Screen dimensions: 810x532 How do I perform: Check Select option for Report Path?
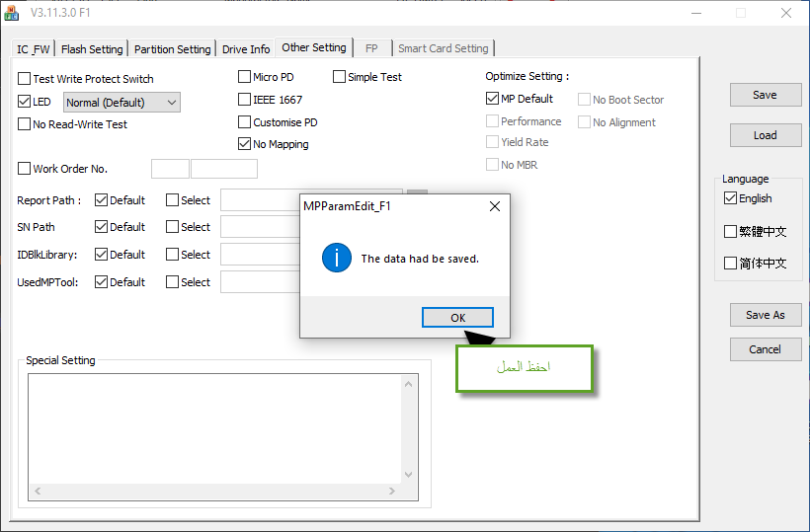click(x=173, y=200)
